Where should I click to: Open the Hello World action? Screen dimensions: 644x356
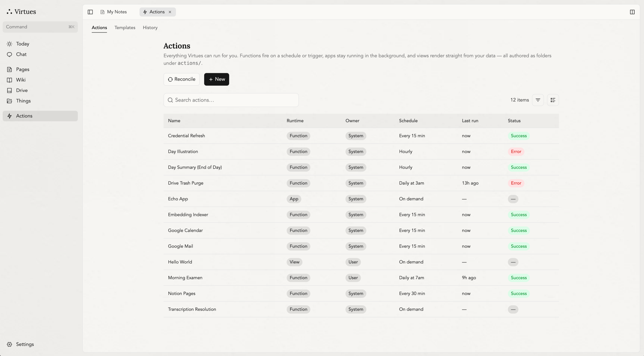361,262
